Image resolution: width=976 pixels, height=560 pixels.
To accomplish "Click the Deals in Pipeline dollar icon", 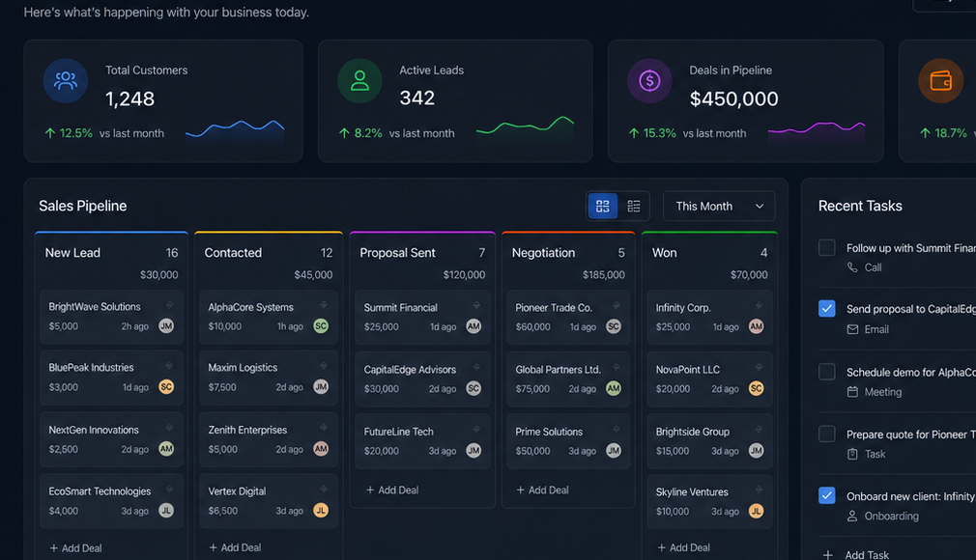I will pyautogui.click(x=649, y=81).
